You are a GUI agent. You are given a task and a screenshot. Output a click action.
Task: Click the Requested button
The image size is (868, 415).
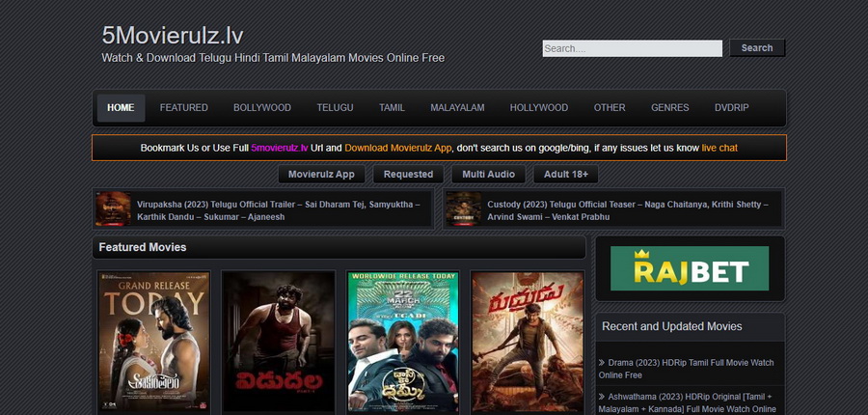point(408,174)
